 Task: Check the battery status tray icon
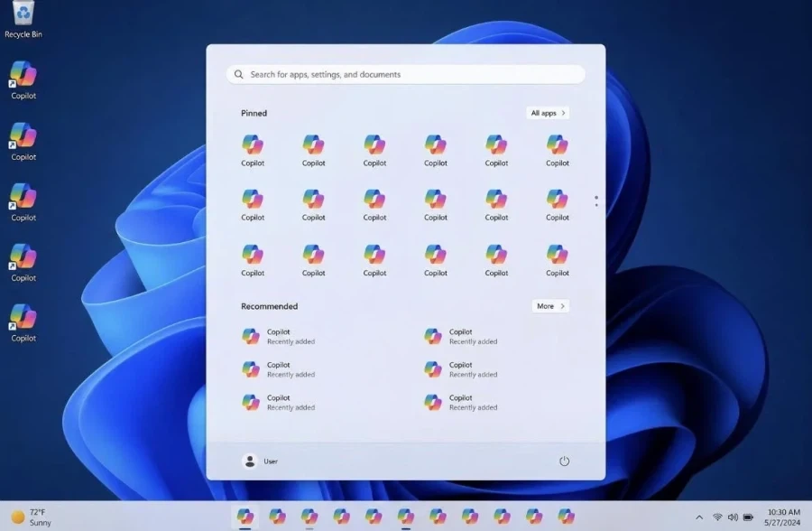pyautogui.click(x=748, y=517)
